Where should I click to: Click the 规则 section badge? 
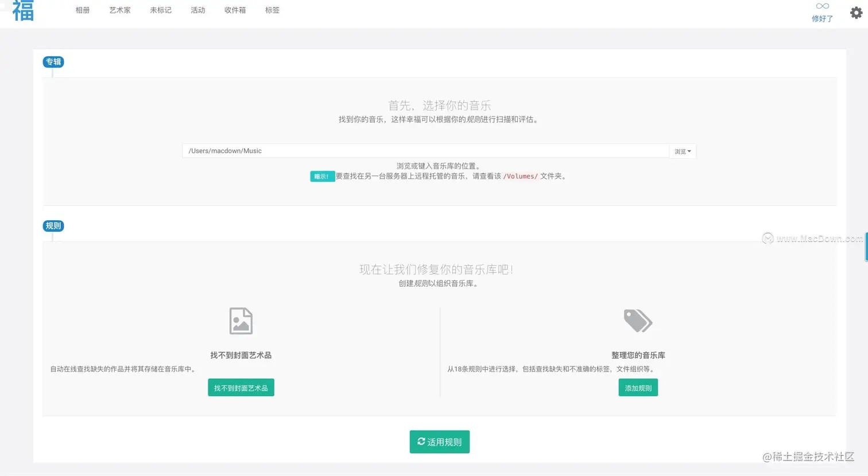click(x=53, y=226)
